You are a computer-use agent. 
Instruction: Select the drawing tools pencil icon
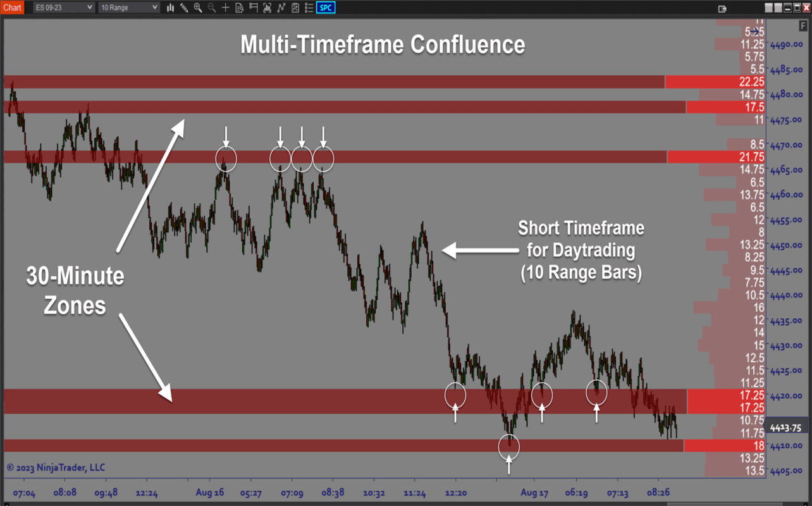coord(184,8)
